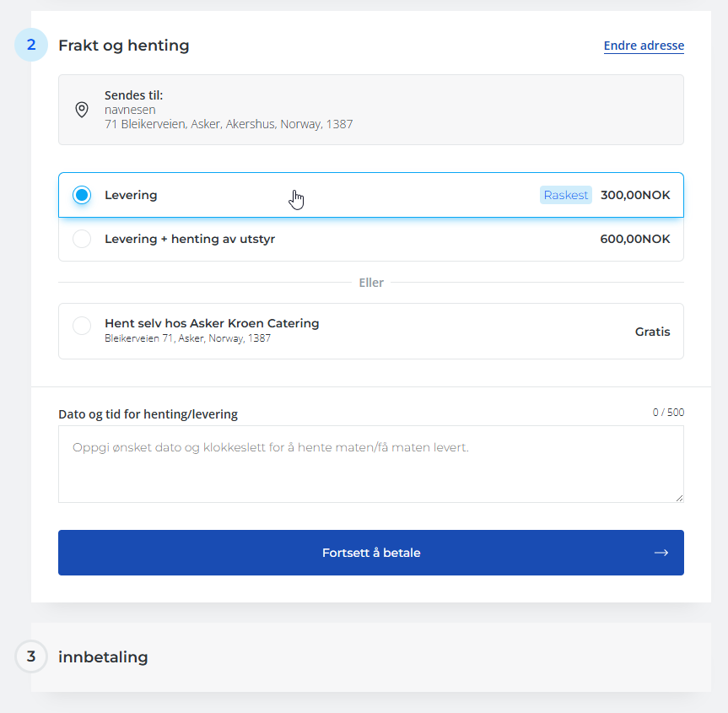Select the Levering radio button
The image size is (728, 713).
pyautogui.click(x=82, y=195)
